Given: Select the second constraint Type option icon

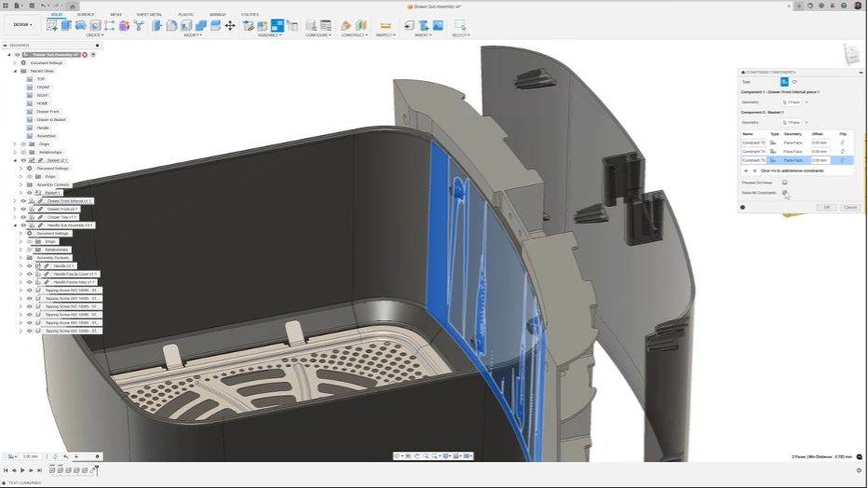Looking at the screenshot, I should pyautogui.click(x=794, y=82).
